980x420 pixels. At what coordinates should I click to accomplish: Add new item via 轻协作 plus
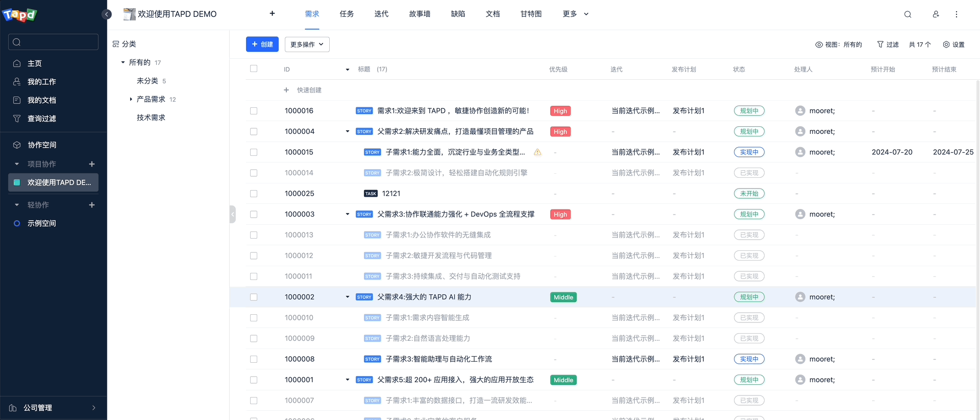pos(92,205)
